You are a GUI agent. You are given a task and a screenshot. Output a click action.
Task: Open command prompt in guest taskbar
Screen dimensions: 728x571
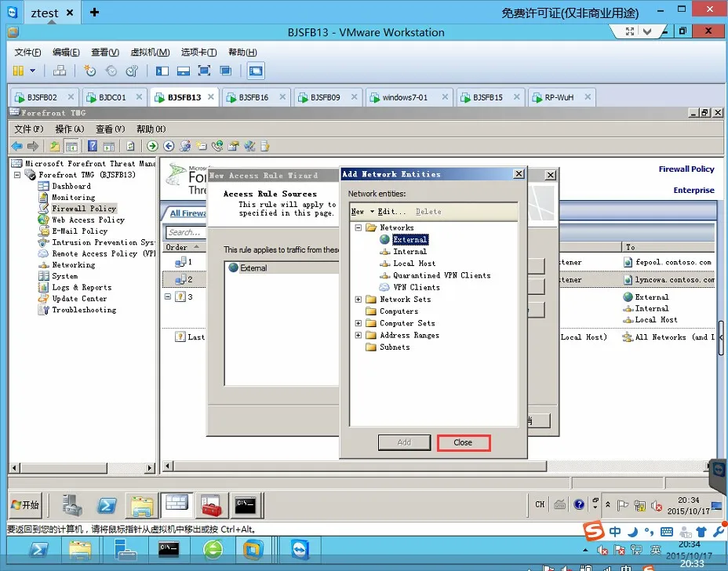pos(245,505)
